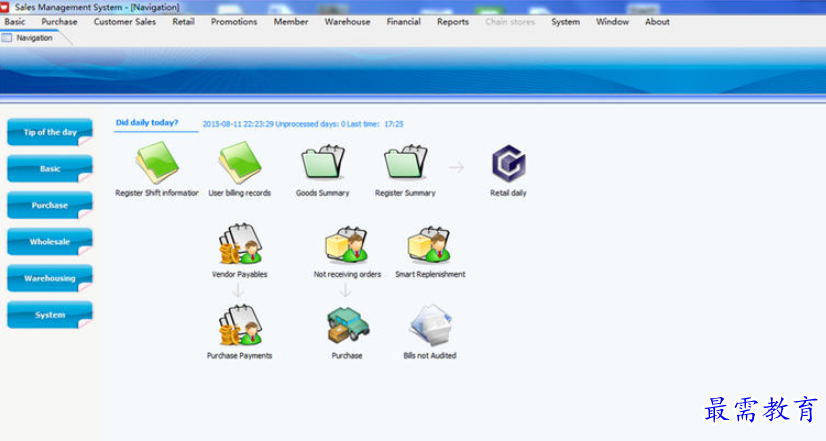Open the Reports menu

[453, 22]
